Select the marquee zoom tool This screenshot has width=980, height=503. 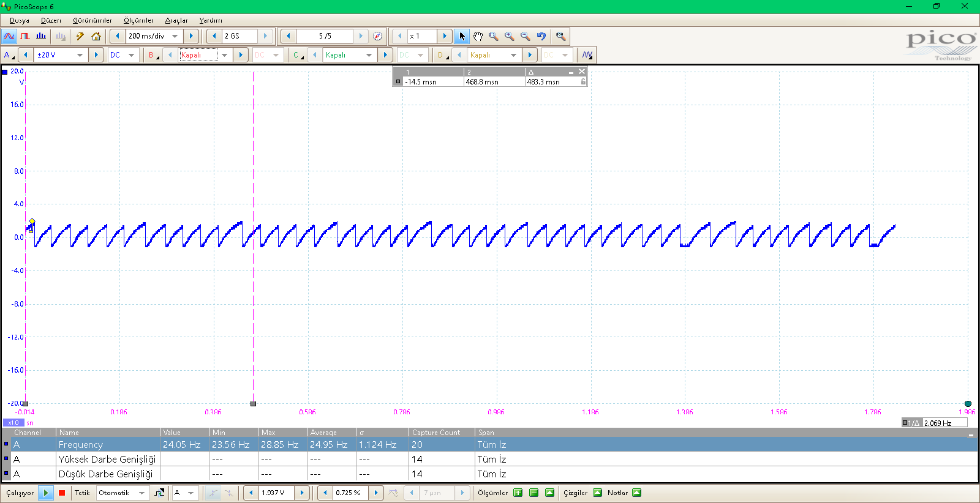(x=494, y=36)
